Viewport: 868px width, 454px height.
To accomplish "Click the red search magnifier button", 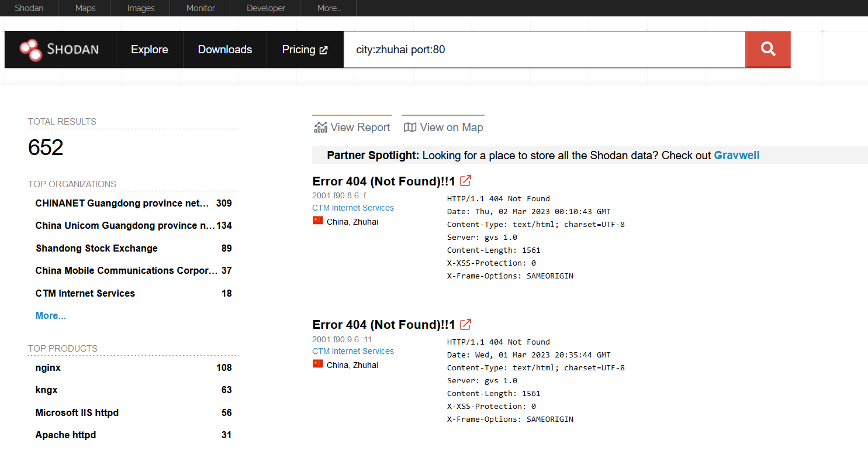I will click(768, 49).
